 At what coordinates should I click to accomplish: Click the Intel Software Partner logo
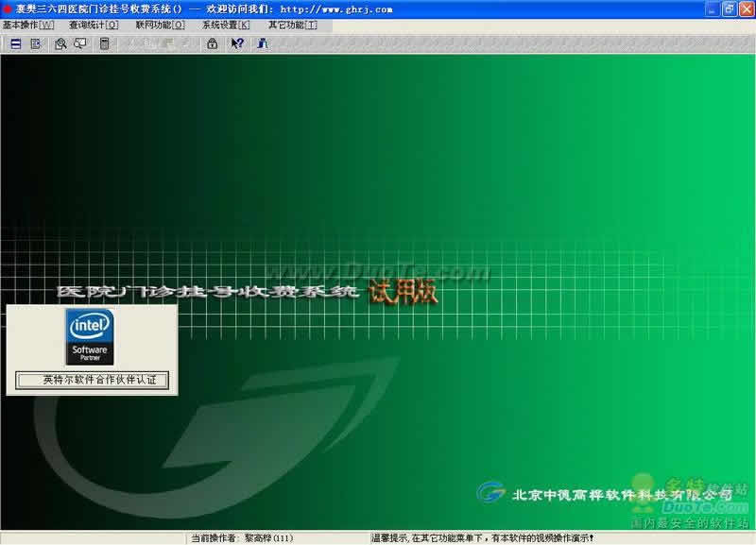(90, 337)
